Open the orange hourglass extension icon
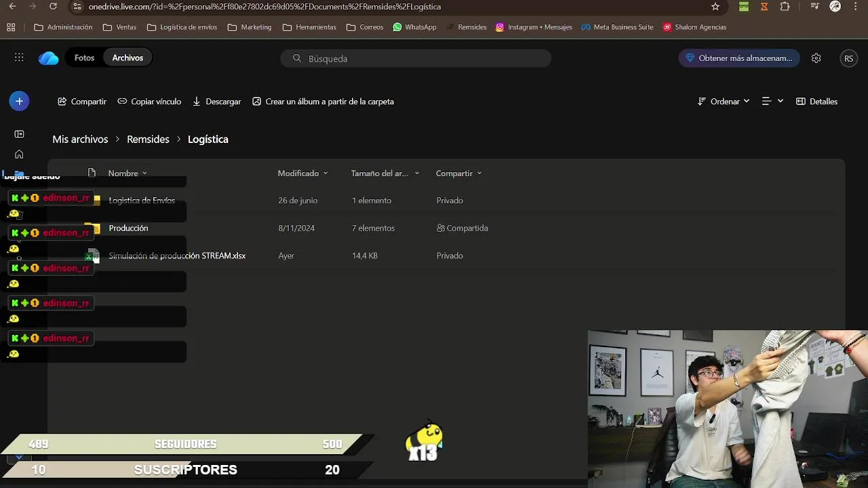The height and width of the screenshot is (488, 868). pyautogui.click(x=764, y=7)
